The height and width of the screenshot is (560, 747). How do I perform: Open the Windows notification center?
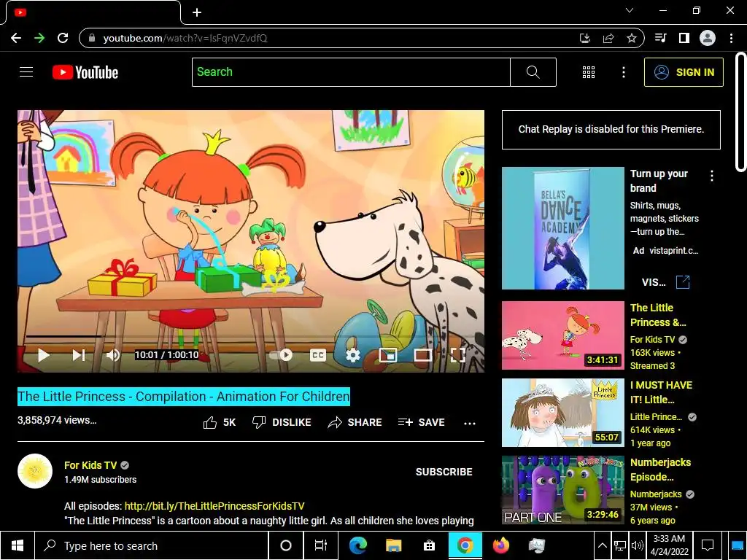[x=708, y=545]
